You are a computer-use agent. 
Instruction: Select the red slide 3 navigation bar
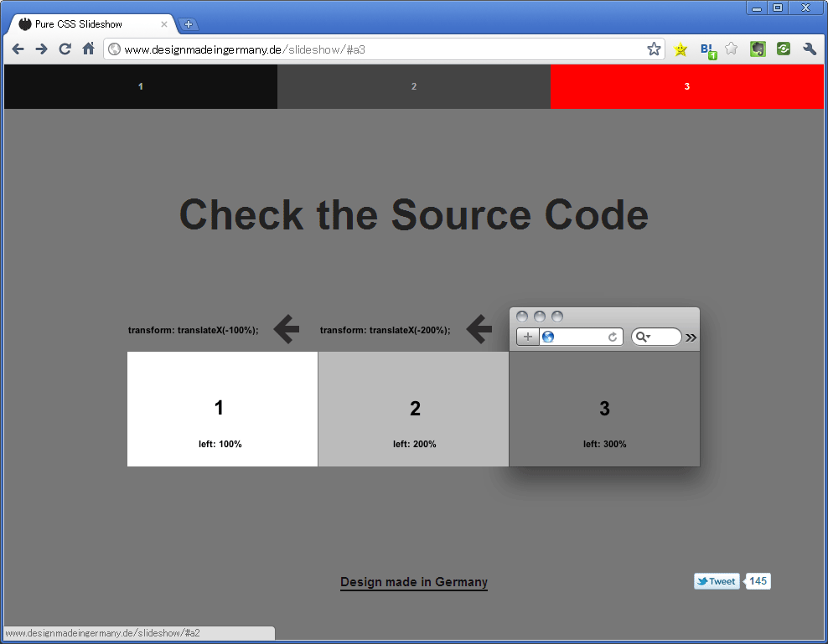pos(687,86)
